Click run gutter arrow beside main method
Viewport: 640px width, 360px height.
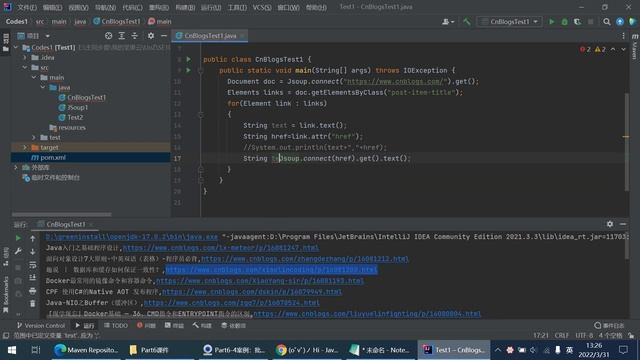(x=189, y=70)
